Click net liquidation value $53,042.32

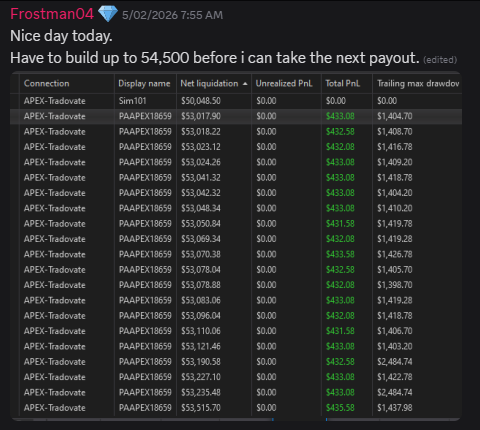point(201,193)
